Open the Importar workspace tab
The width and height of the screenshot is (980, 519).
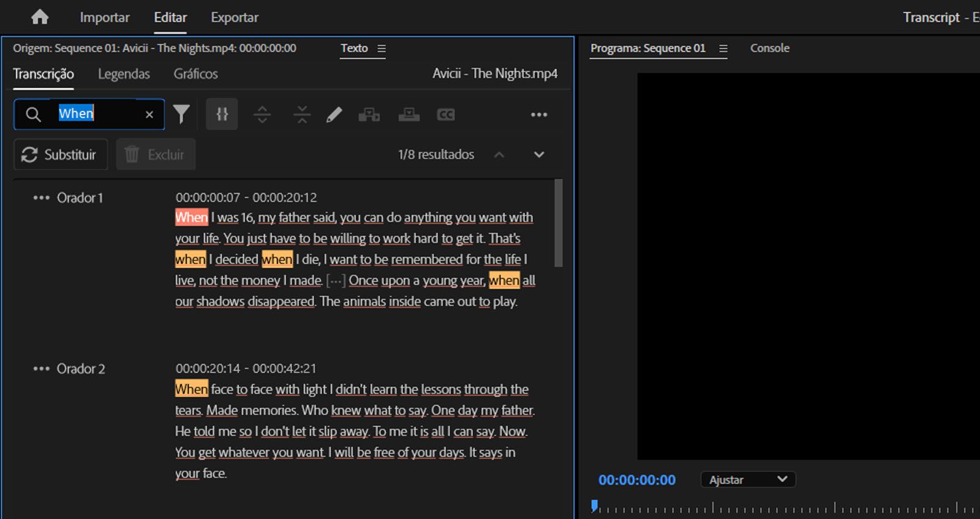pos(105,17)
